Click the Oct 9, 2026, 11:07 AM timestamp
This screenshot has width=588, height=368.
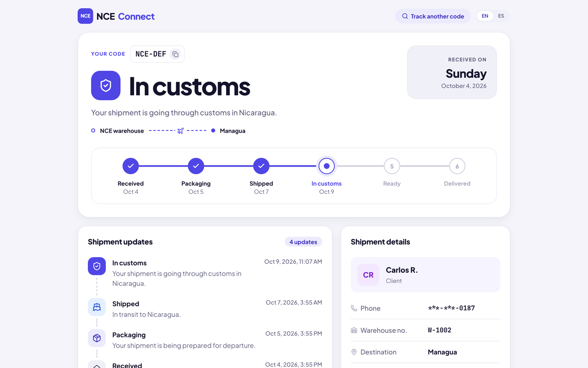click(x=293, y=262)
